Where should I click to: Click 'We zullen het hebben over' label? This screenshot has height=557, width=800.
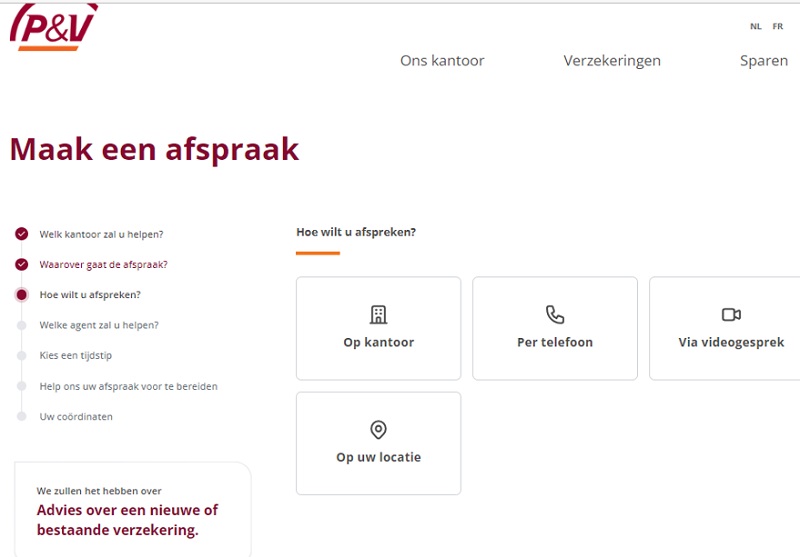click(99, 491)
